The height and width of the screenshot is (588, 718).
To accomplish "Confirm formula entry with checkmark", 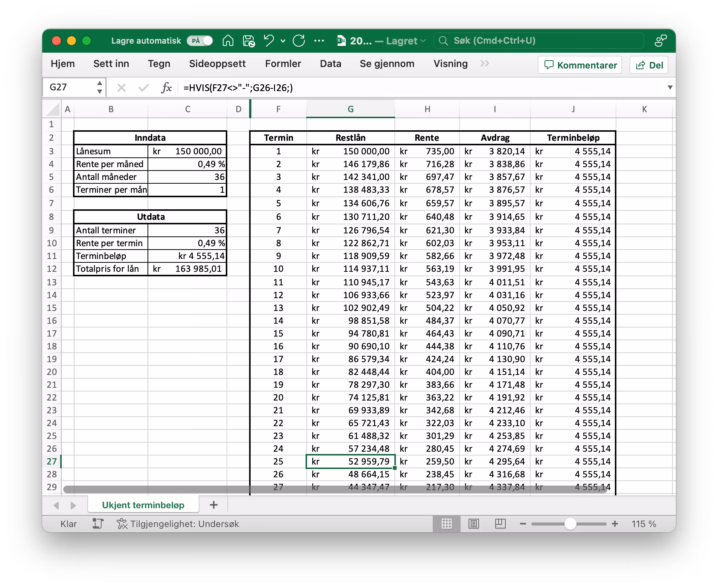I will tap(143, 88).
